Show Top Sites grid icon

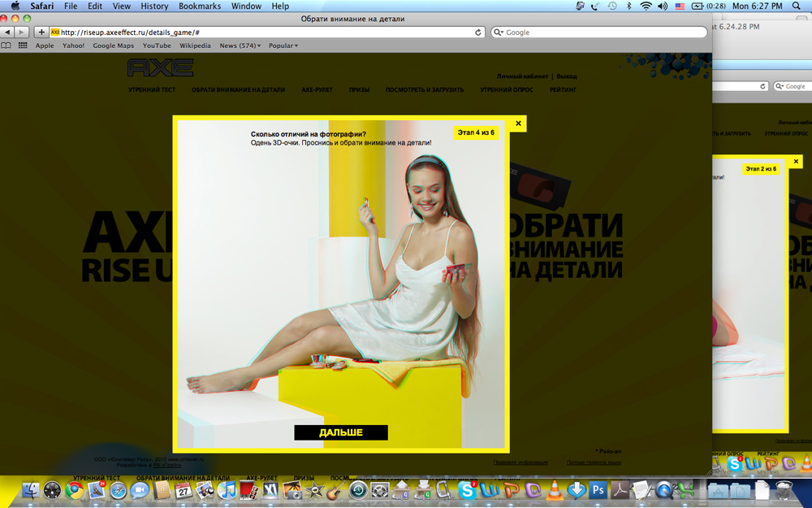23,46
